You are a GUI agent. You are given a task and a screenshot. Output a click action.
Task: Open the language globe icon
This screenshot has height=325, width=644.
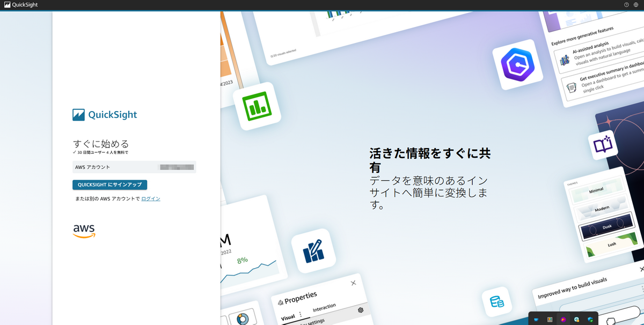click(x=636, y=5)
